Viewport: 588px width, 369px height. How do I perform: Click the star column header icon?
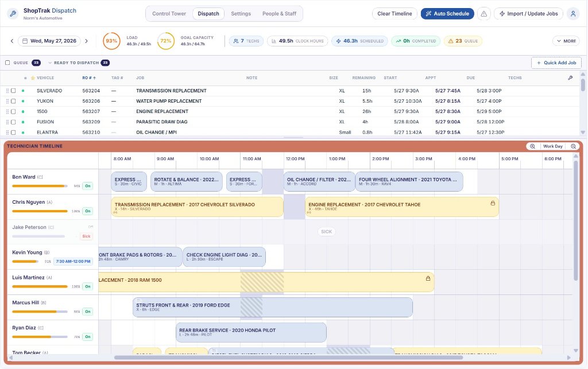pyautogui.click(x=33, y=78)
